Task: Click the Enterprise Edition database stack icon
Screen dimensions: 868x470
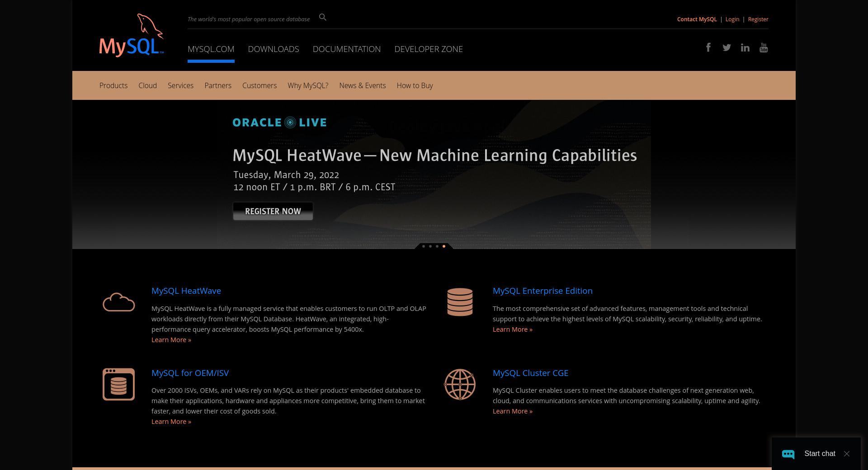Action: (460, 302)
